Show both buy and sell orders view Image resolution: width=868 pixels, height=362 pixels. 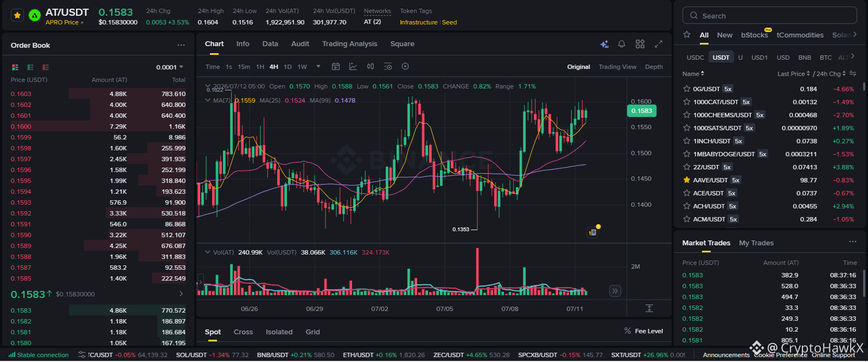pos(15,67)
